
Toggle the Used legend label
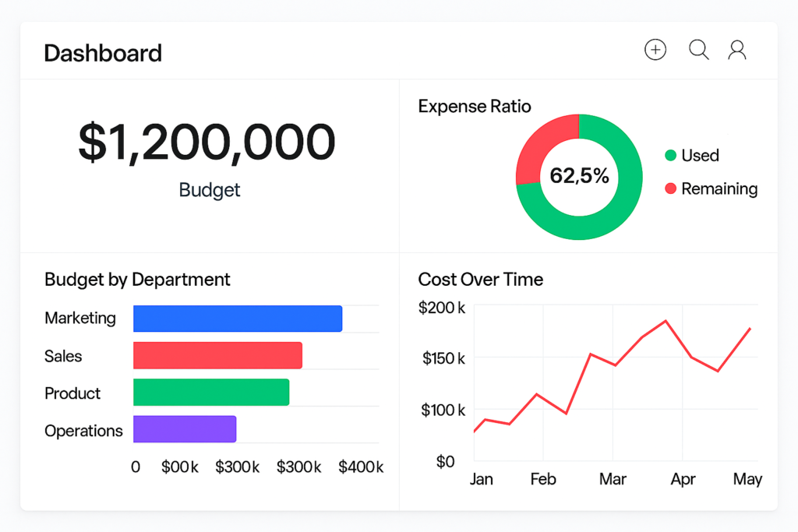click(700, 156)
